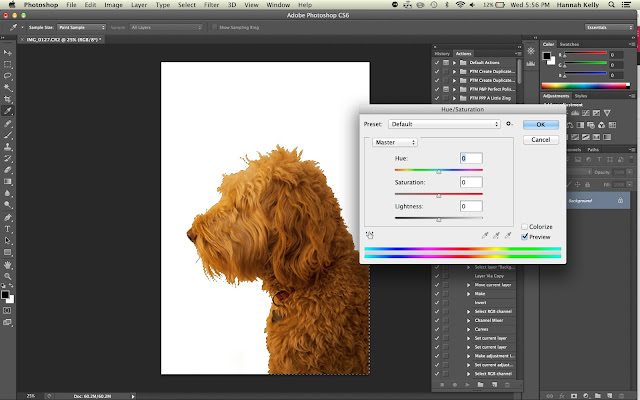
Task: Select the Crop tool
Action: 7,99
